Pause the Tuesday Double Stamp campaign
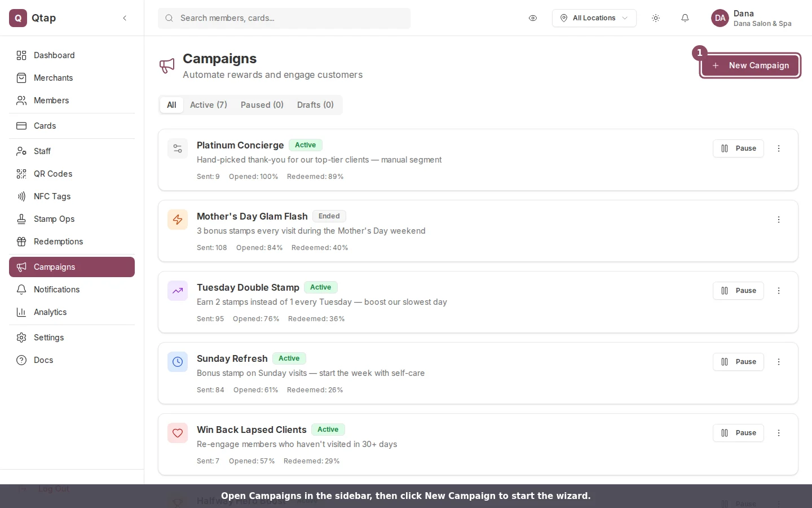This screenshot has height=508, width=812. [738, 291]
